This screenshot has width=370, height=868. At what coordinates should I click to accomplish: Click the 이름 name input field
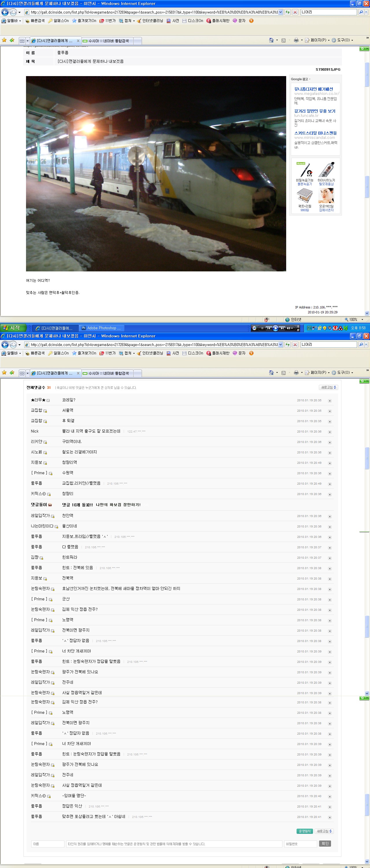tap(47, 844)
